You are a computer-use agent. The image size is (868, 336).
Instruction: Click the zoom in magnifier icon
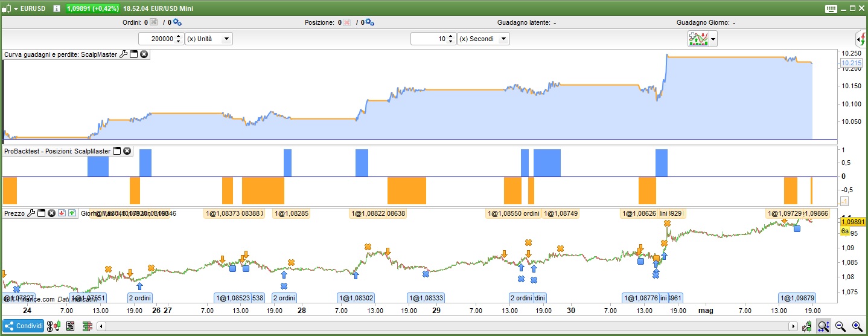pos(857,326)
